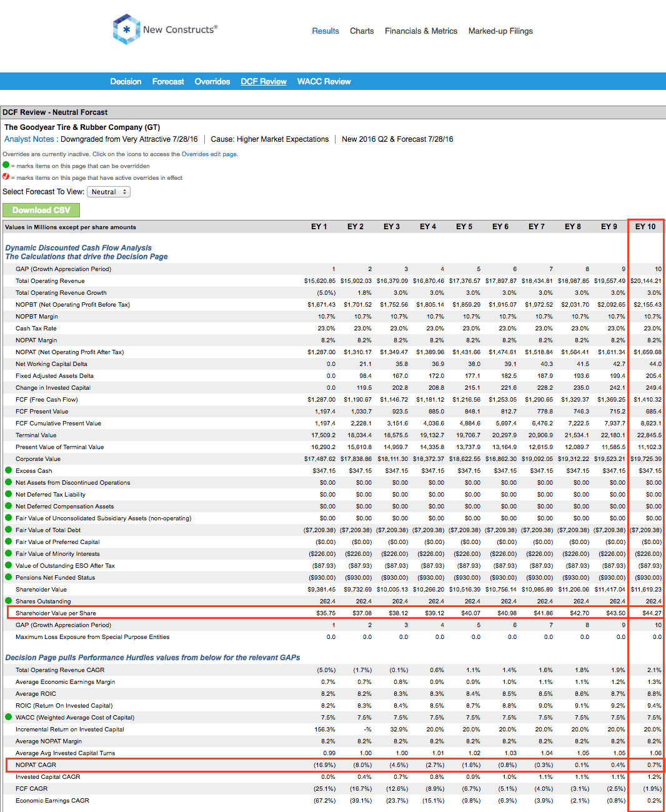
Task: Go to the Results page
Action: pos(326,31)
